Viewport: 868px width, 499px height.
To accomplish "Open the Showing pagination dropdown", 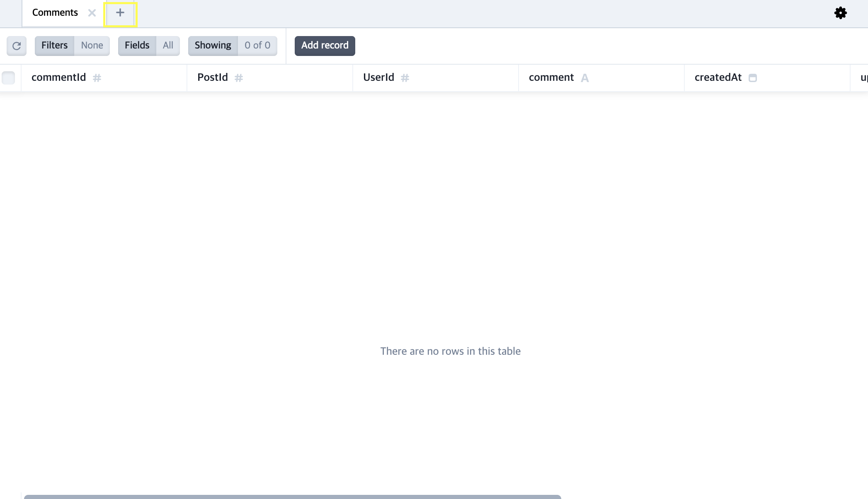I will click(x=213, y=46).
